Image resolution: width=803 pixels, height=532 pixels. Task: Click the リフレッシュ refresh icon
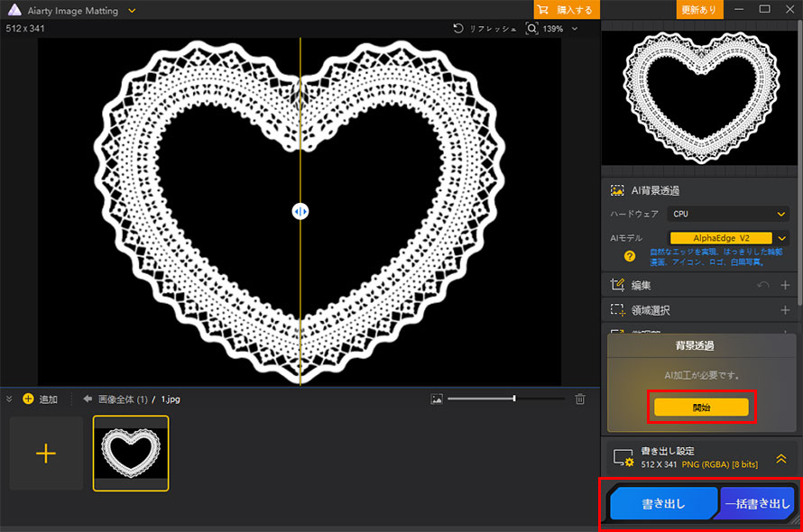click(458, 29)
